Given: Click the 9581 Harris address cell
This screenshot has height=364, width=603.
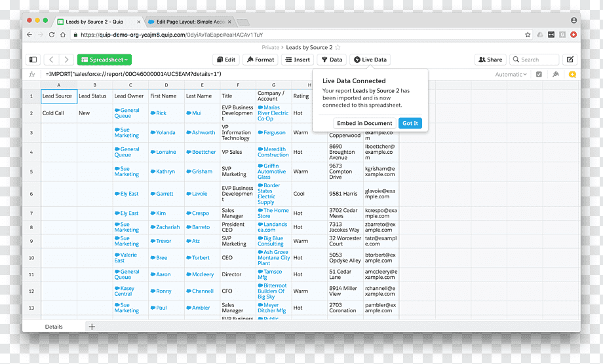Looking at the screenshot, I should 345,194.
